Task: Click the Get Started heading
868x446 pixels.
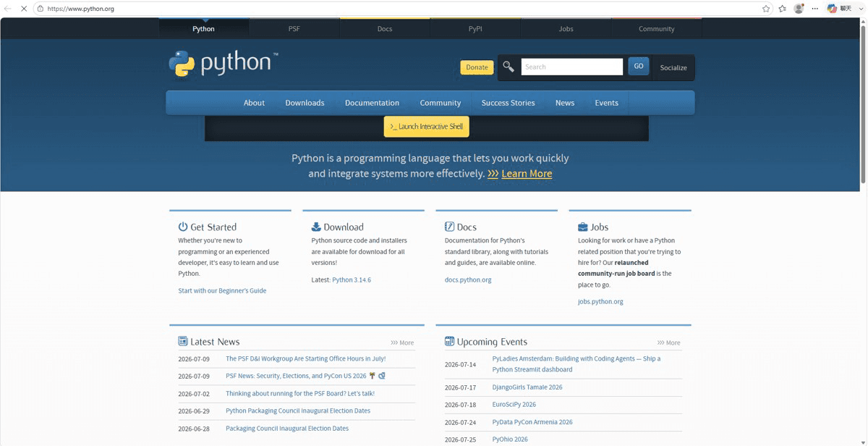Action: (213, 227)
